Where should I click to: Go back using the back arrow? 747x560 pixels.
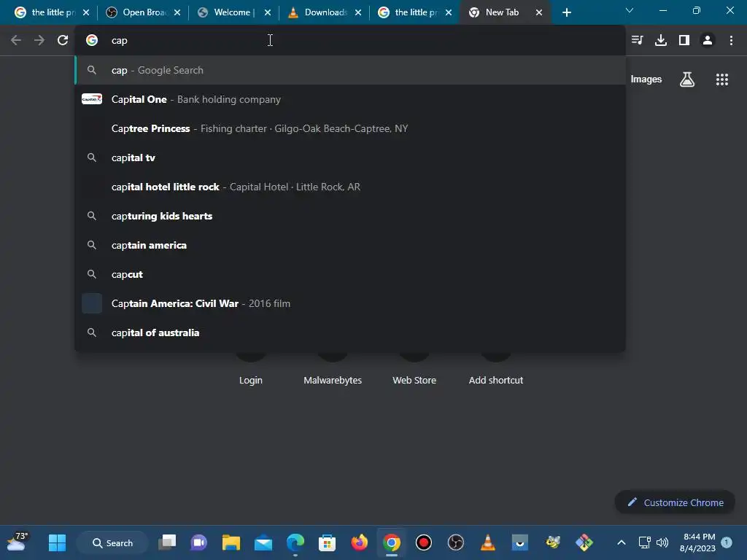click(x=16, y=41)
